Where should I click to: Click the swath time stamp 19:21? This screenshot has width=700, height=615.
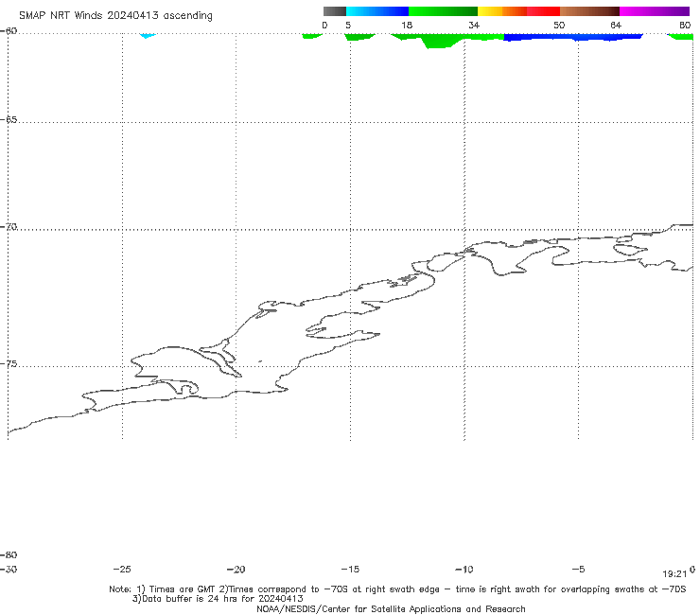click(674, 574)
